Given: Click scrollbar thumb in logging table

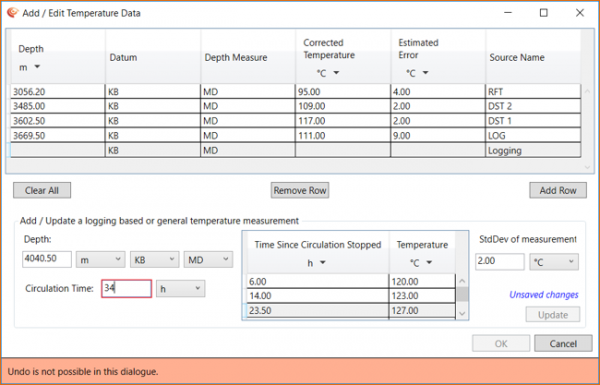Looking at the screenshot, I should coord(462,294).
